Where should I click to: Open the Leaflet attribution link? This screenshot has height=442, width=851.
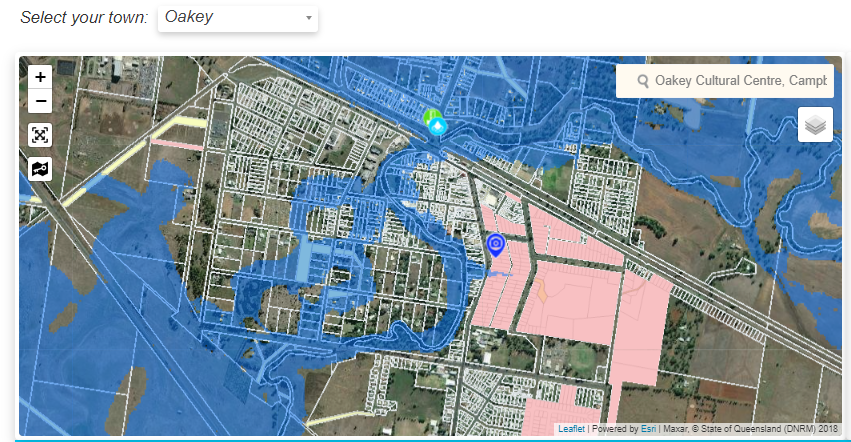coord(571,429)
